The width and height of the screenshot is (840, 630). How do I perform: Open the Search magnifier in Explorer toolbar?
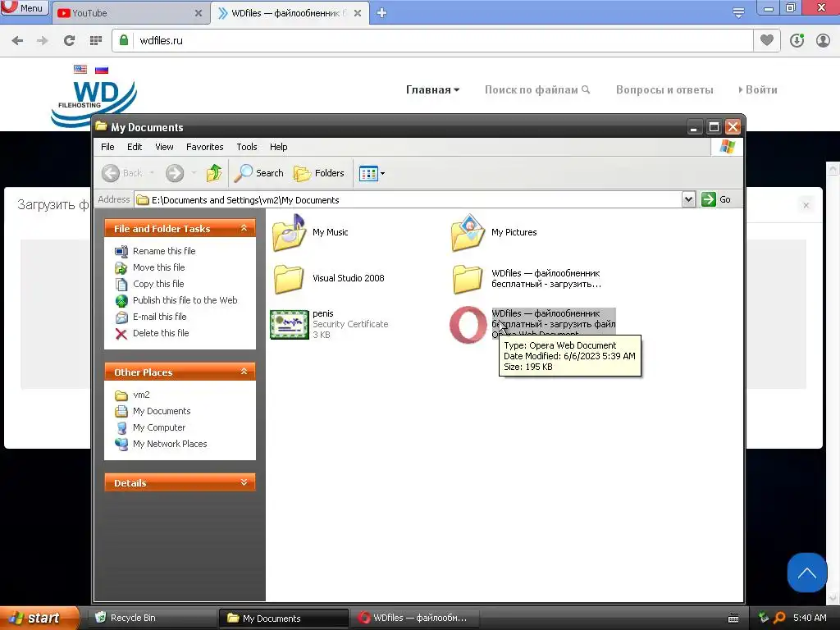260,173
